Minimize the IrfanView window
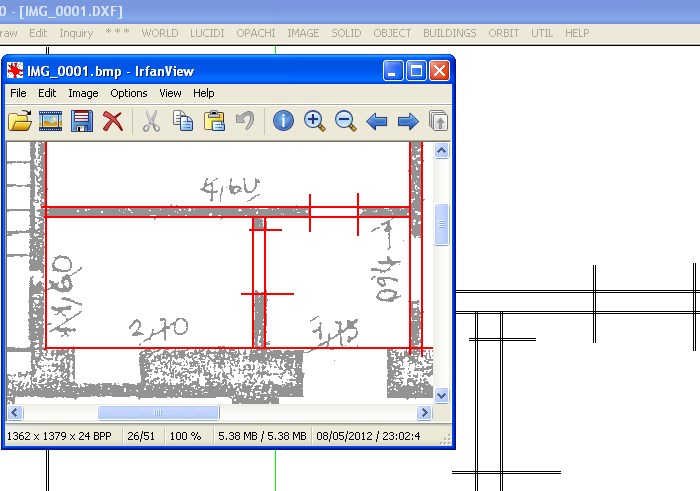Image resolution: width=700 pixels, height=491 pixels. click(393, 71)
